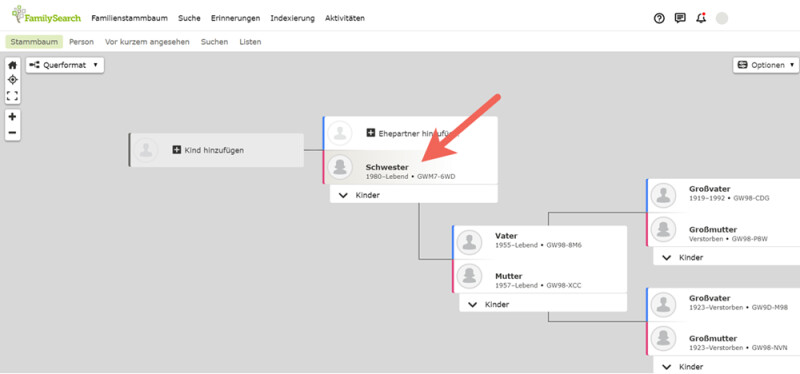This screenshot has height=374, width=800.
Task: Open the Optionen dropdown
Action: [765, 65]
